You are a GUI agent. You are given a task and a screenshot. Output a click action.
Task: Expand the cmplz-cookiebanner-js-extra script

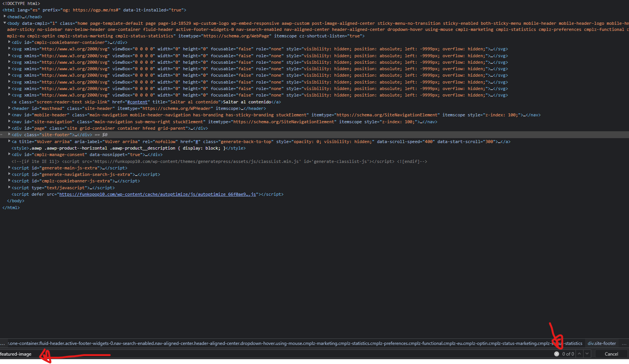(x=10, y=180)
